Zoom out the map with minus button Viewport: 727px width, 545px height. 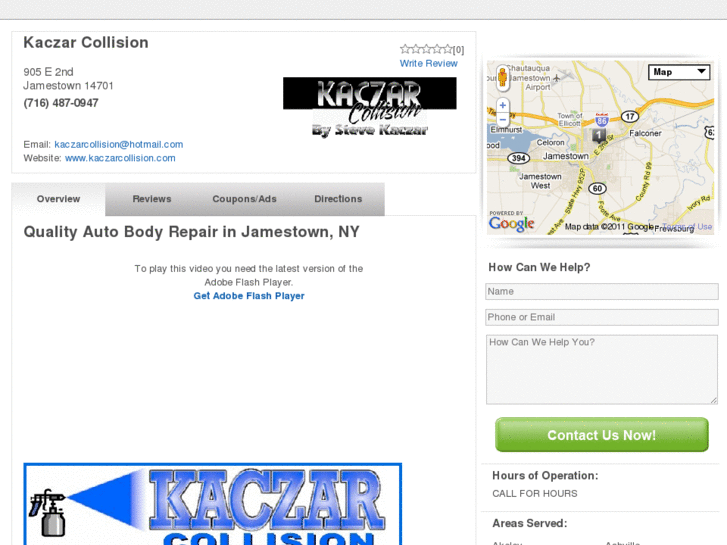click(503, 119)
